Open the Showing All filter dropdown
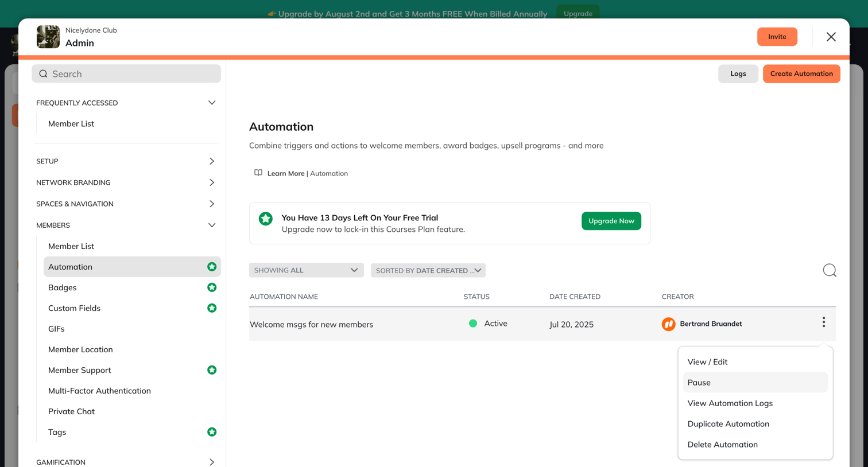 tap(306, 270)
